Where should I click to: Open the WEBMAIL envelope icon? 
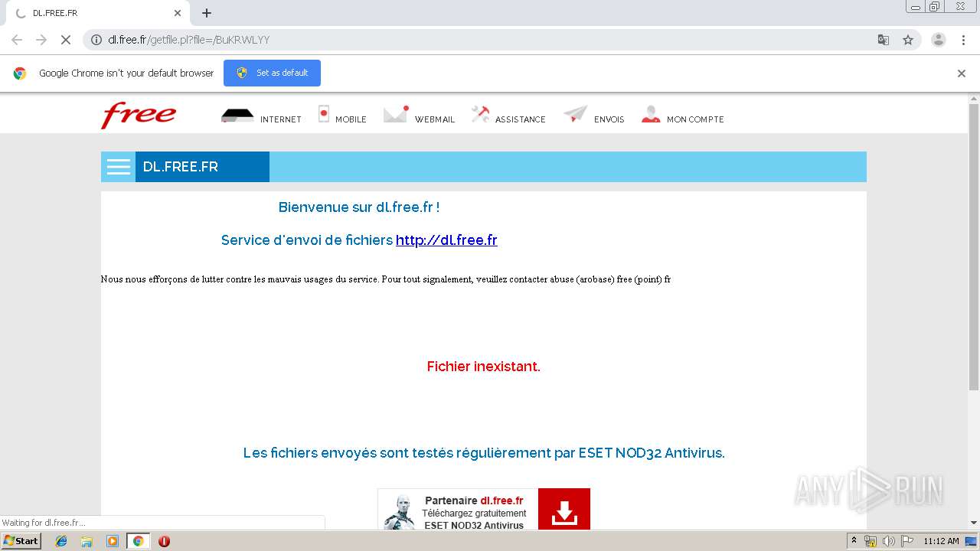pos(396,114)
